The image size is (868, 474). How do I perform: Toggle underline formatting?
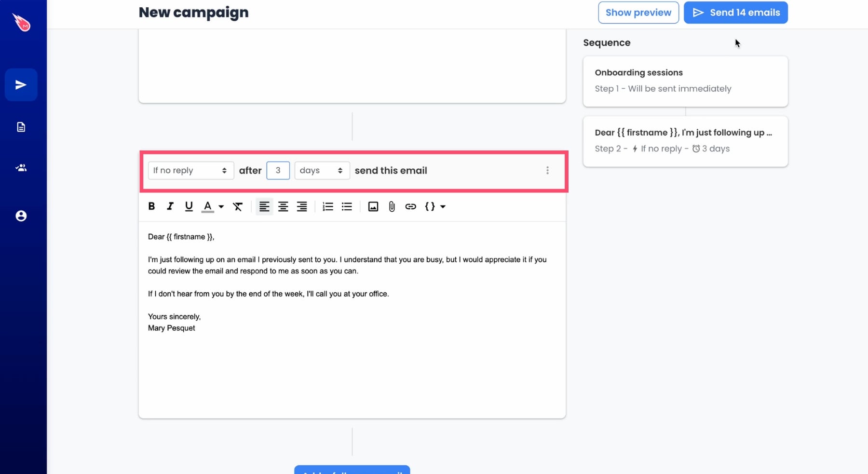[189, 206]
